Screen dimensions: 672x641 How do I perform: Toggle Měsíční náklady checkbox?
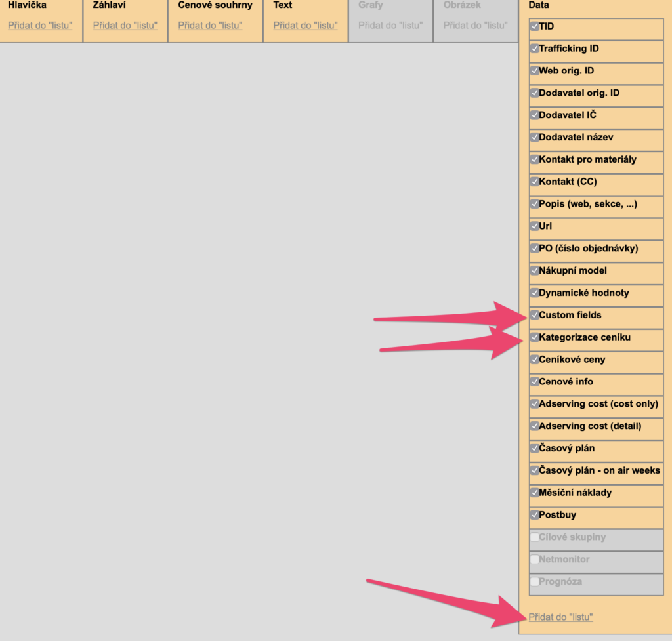tap(534, 493)
